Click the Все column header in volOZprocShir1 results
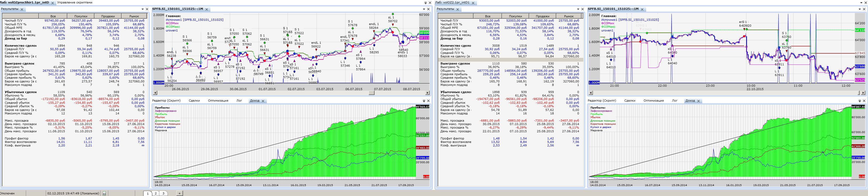 click(x=53, y=16)
